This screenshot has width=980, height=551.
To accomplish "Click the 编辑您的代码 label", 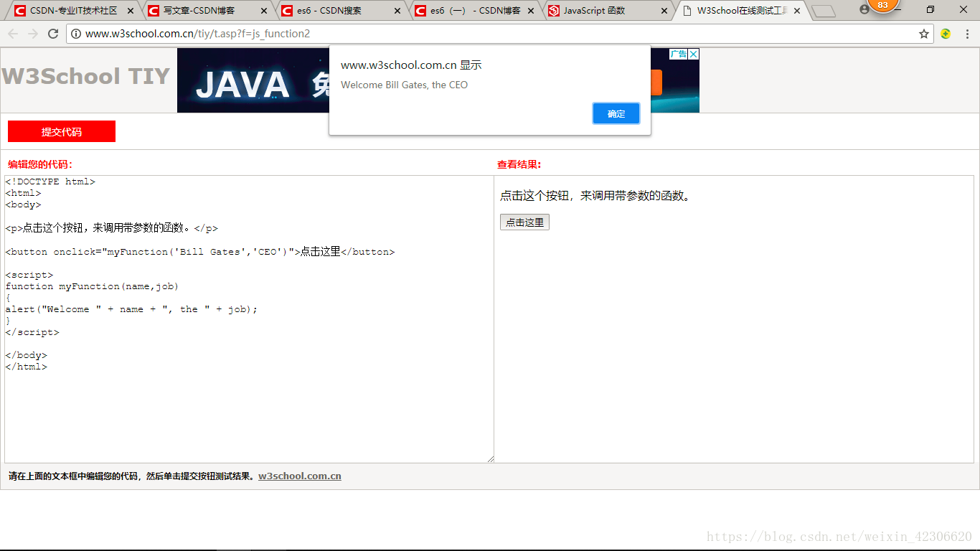I will 40,164.
